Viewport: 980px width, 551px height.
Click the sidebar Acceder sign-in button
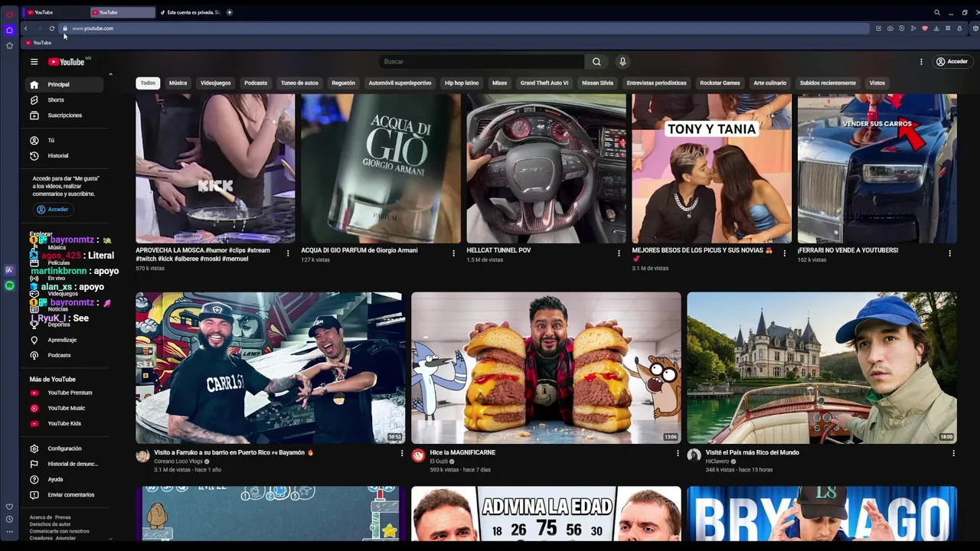pyautogui.click(x=53, y=209)
